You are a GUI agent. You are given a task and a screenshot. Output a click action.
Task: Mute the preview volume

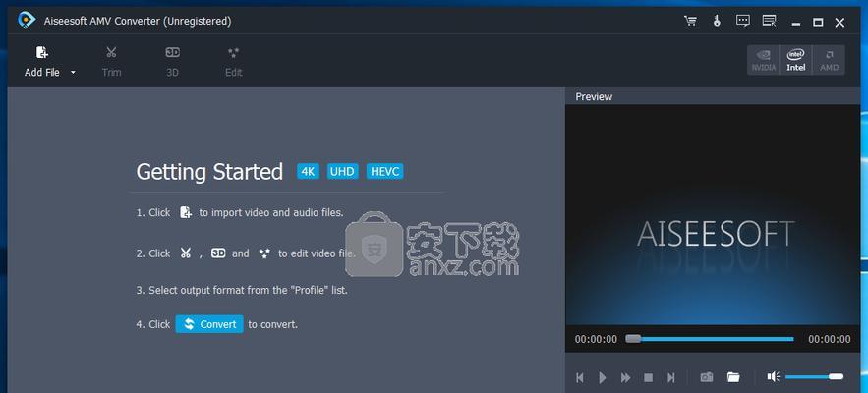(774, 376)
